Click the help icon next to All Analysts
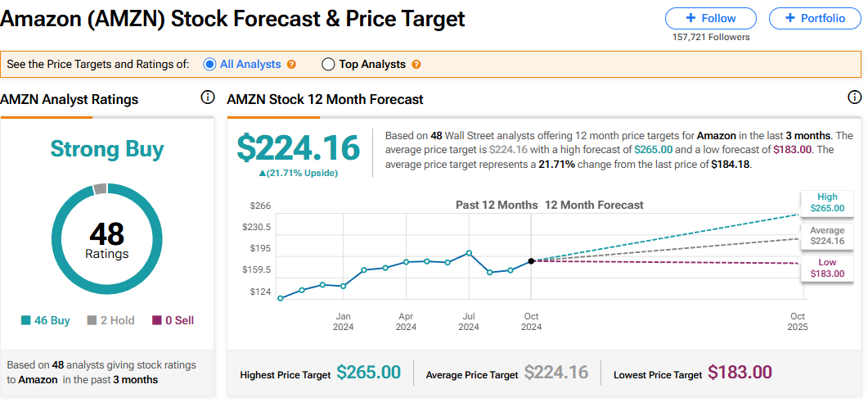The height and width of the screenshot is (416, 868). (x=291, y=65)
